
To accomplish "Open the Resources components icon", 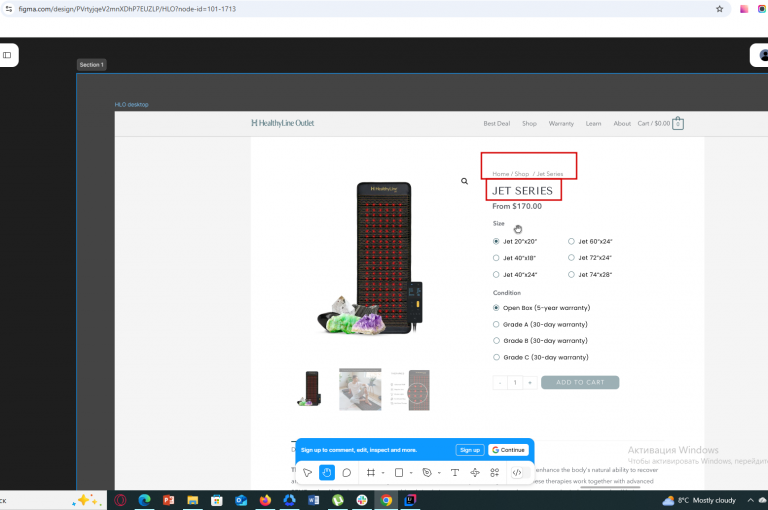I will [x=495, y=473].
